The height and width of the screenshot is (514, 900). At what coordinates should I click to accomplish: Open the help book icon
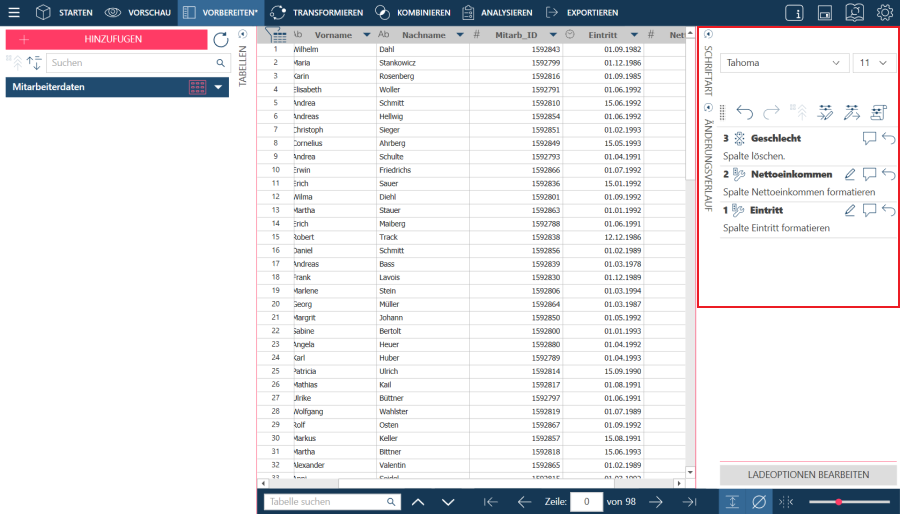tap(855, 13)
